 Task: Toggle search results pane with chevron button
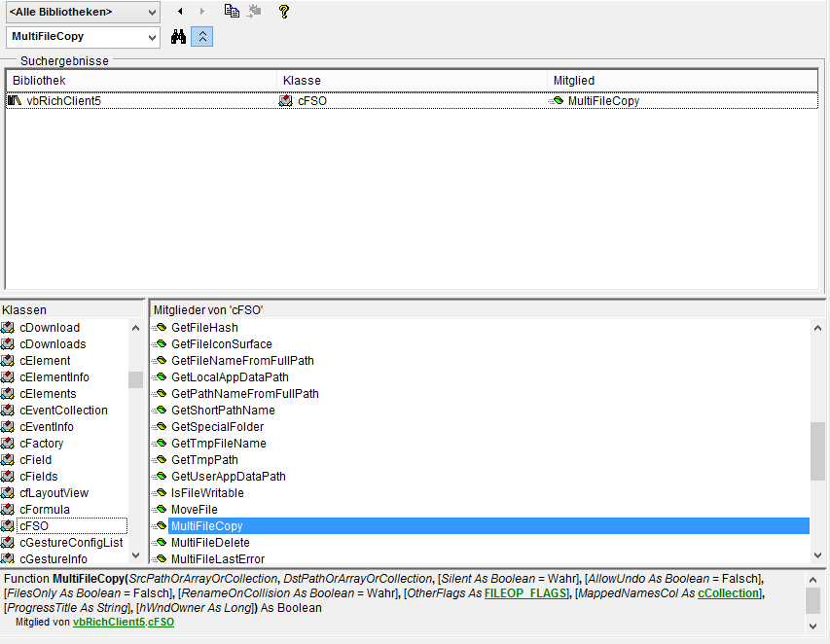(x=201, y=37)
